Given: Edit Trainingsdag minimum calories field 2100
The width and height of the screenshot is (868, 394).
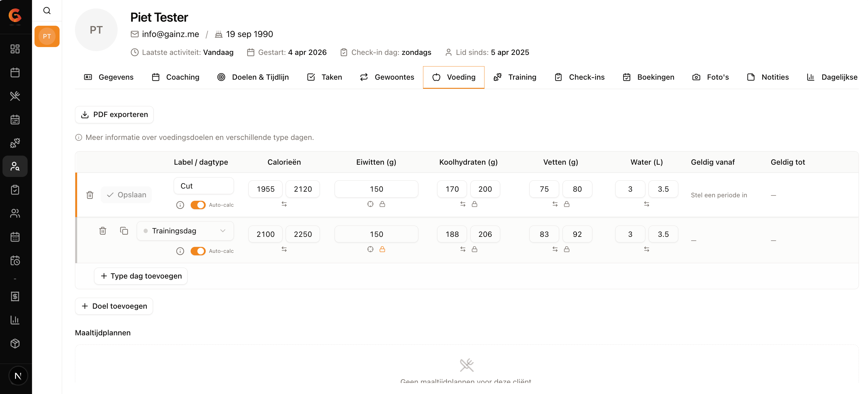Looking at the screenshot, I should click(x=266, y=234).
